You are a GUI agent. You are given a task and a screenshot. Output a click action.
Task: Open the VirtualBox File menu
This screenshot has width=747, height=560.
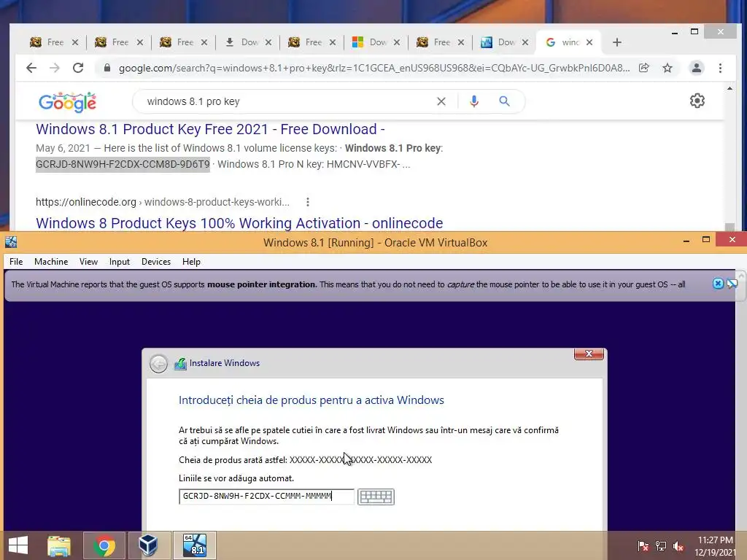click(x=16, y=262)
